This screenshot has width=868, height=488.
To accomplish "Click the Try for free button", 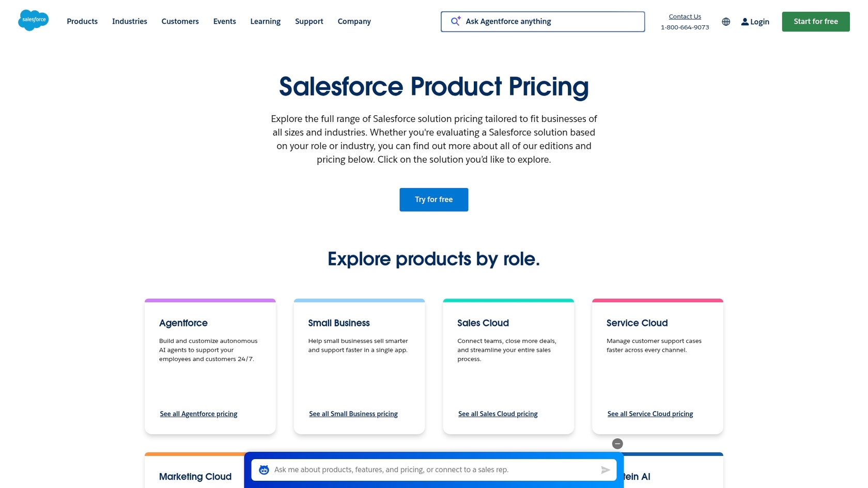I will point(433,199).
